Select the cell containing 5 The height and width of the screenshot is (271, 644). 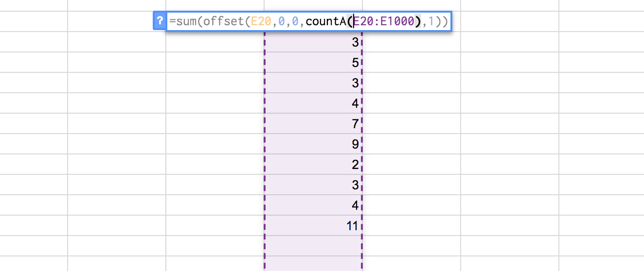tap(313, 63)
